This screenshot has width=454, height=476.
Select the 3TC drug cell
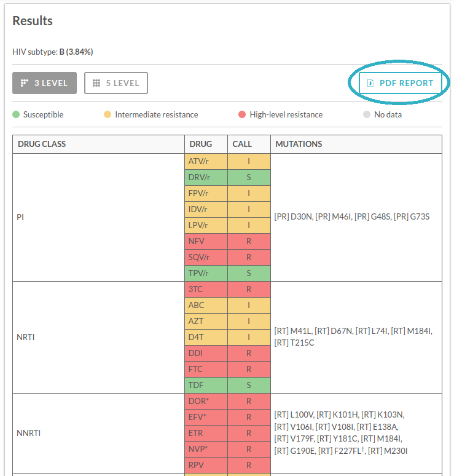(x=206, y=289)
